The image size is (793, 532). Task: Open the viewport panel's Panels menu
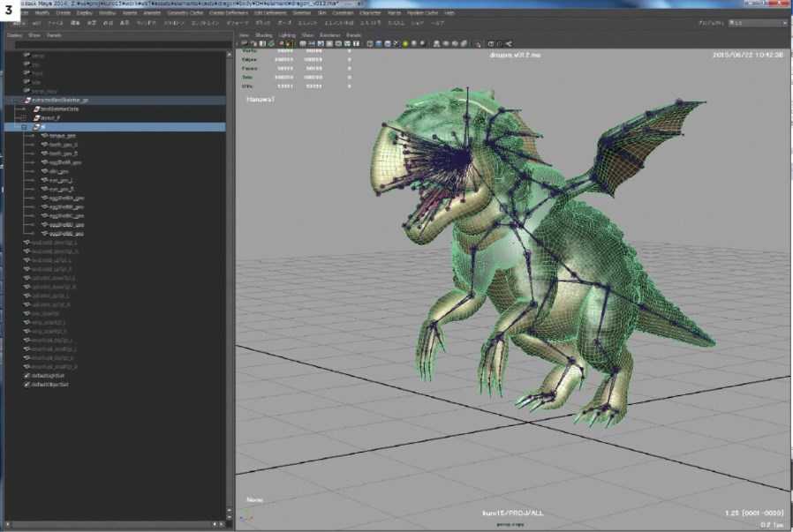pos(353,35)
